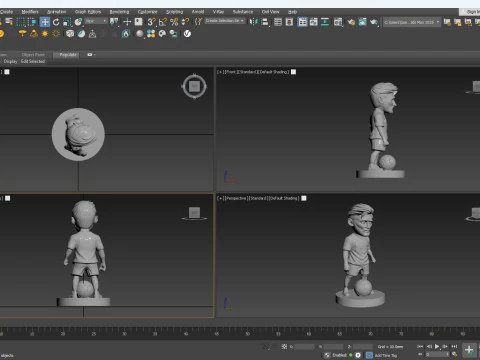Click the Display ribbon button
480x360 pixels.
click(x=10, y=61)
